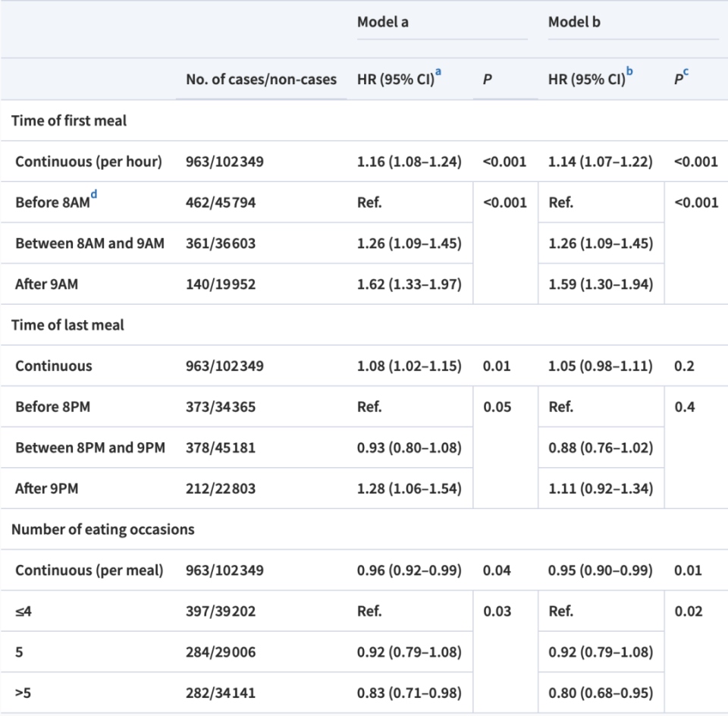Screen dimensions: 728x716
Task: Click the 212/22803 cases cell
Action: pos(221,488)
